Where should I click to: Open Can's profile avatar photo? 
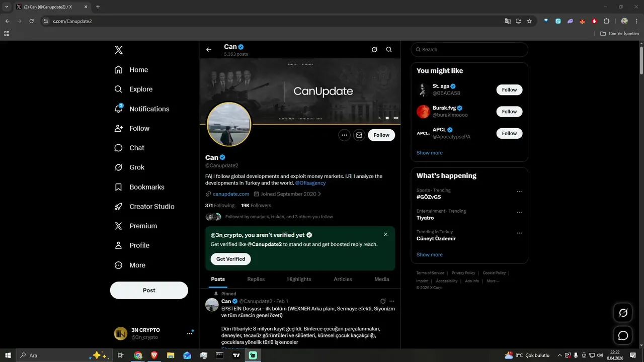[229, 124]
